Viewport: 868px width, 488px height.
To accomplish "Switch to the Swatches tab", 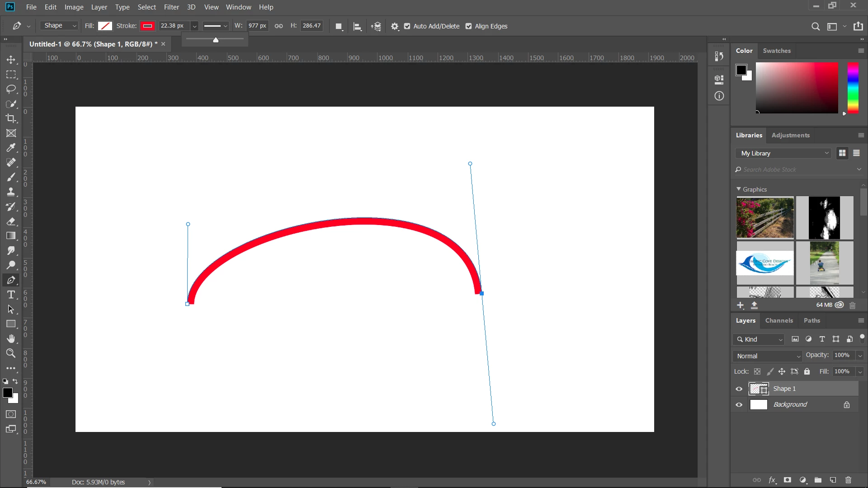I will (777, 51).
